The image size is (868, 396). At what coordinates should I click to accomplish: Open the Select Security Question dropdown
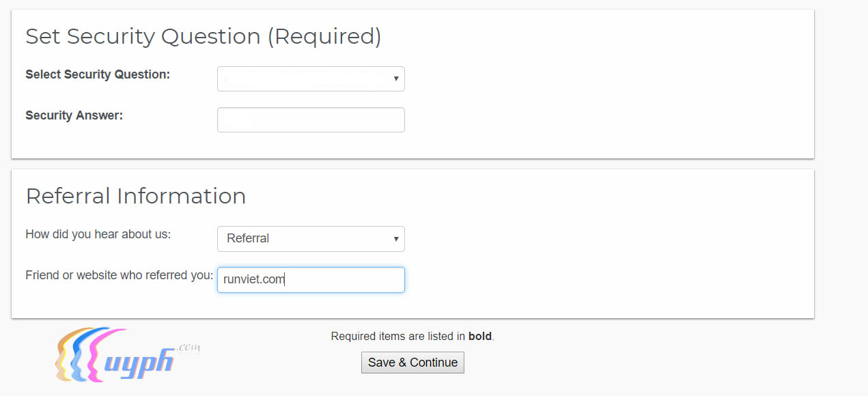click(x=311, y=79)
